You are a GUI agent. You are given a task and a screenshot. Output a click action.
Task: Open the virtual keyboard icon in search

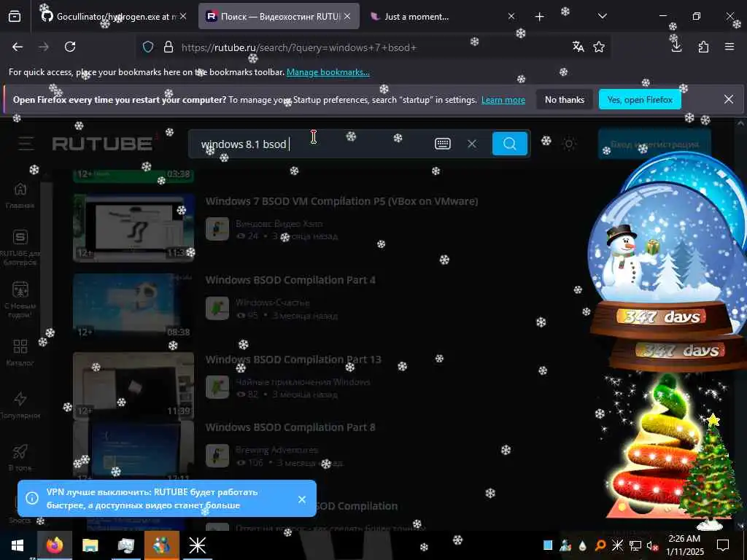point(443,144)
